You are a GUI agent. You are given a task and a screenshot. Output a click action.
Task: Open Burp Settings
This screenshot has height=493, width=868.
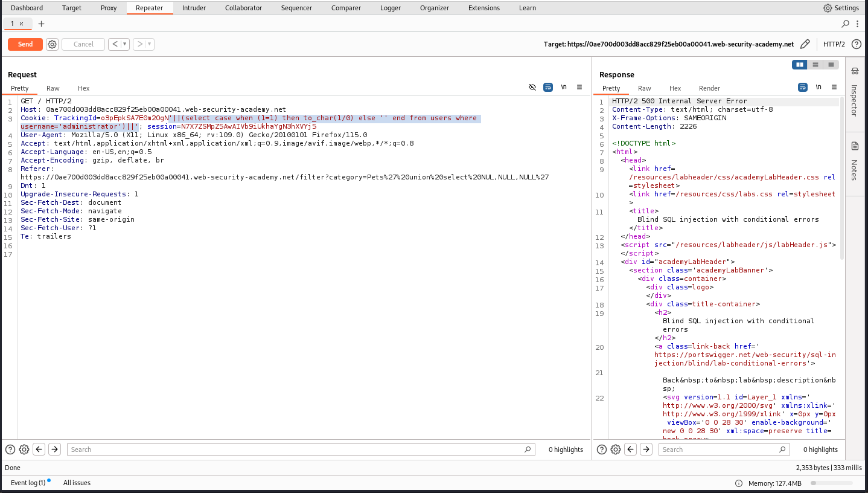click(841, 8)
